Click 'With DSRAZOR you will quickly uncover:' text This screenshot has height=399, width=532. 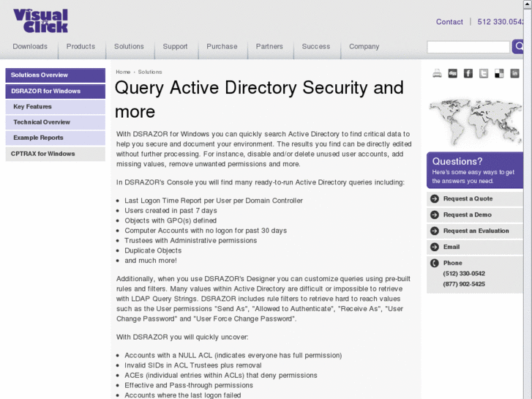pyautogui.click(x=182, y=338)
